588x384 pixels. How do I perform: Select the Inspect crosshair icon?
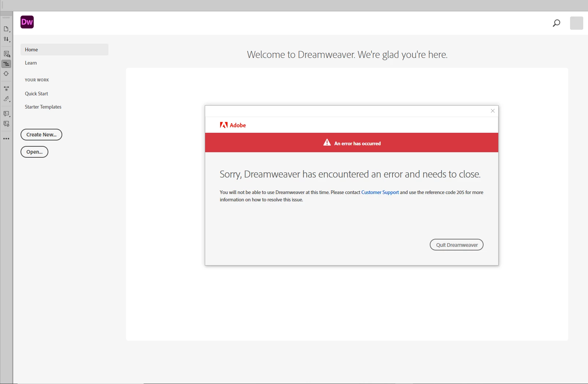point(6,74)
